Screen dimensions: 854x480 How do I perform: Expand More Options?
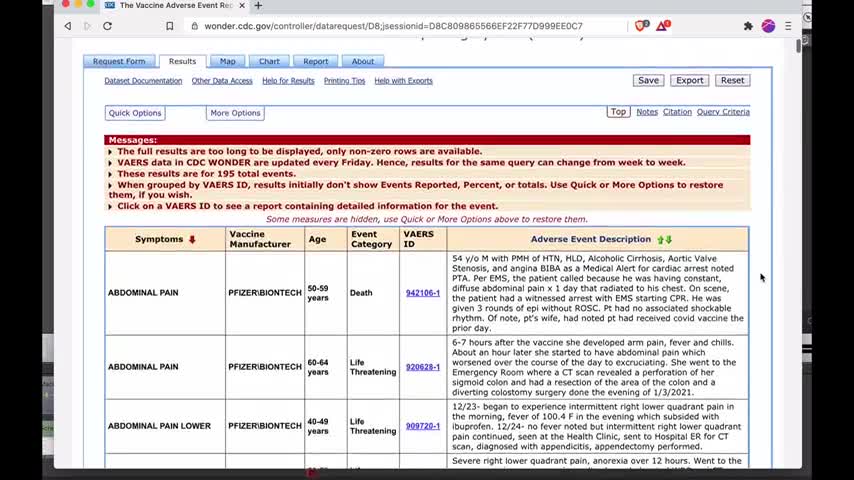coord(235,113)
